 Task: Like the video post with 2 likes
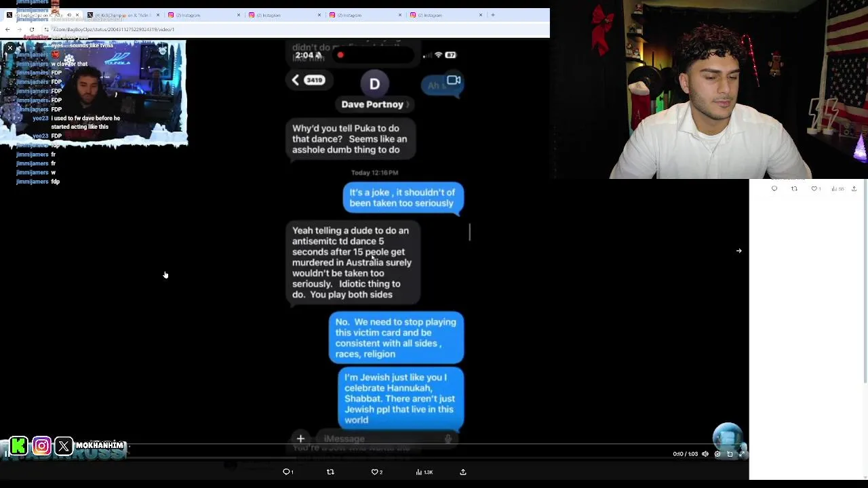pos(376,472)
